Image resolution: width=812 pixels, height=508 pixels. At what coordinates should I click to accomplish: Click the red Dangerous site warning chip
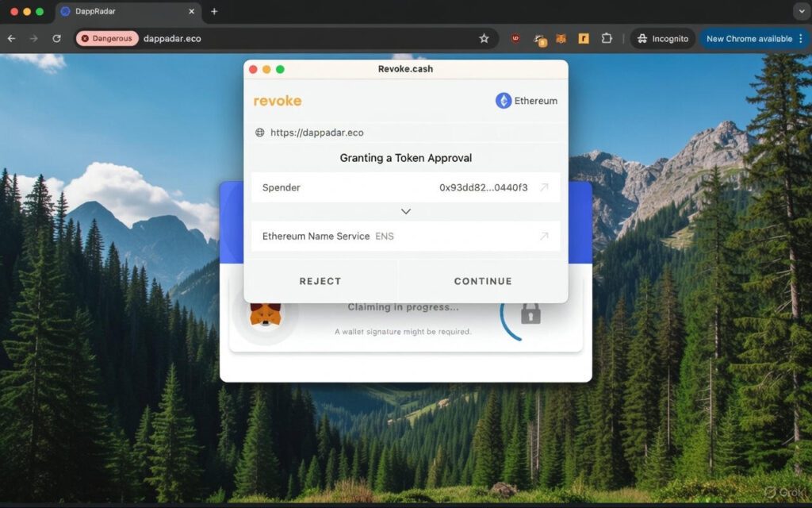click(107, 38)
